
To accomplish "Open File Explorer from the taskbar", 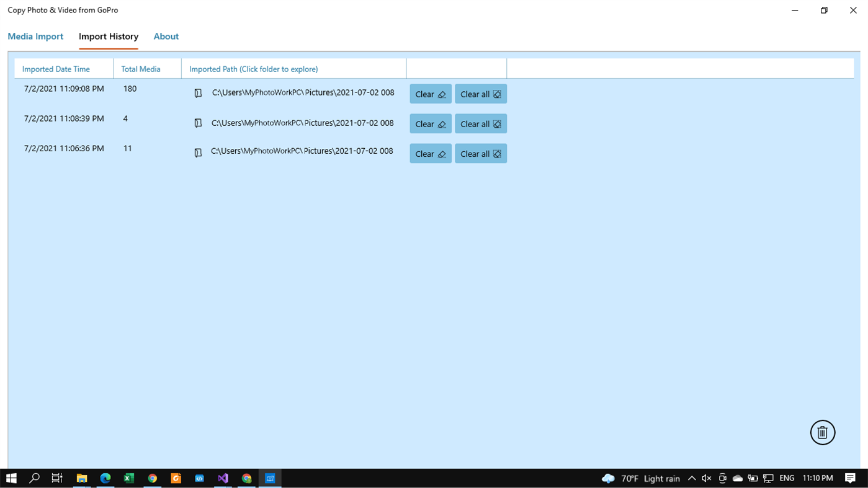I will click(81, 478).
